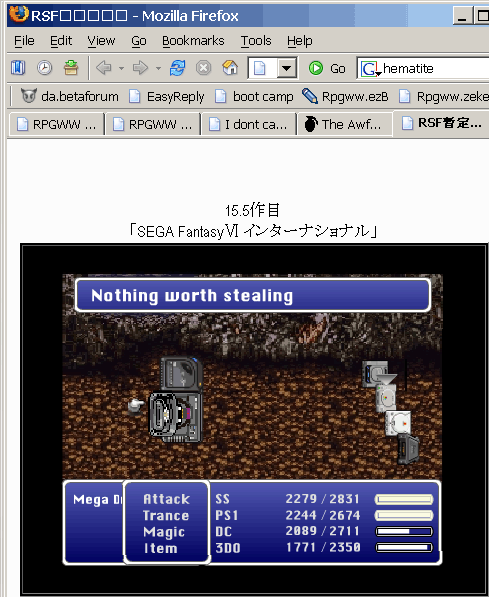Open the Tools menu
This screenshot has width=489, height=597.
(x=256, y=40)
